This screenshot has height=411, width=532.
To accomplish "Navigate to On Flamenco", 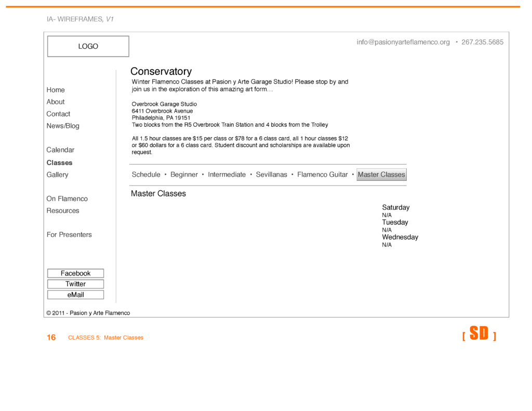I will click(x=67, y=198).
